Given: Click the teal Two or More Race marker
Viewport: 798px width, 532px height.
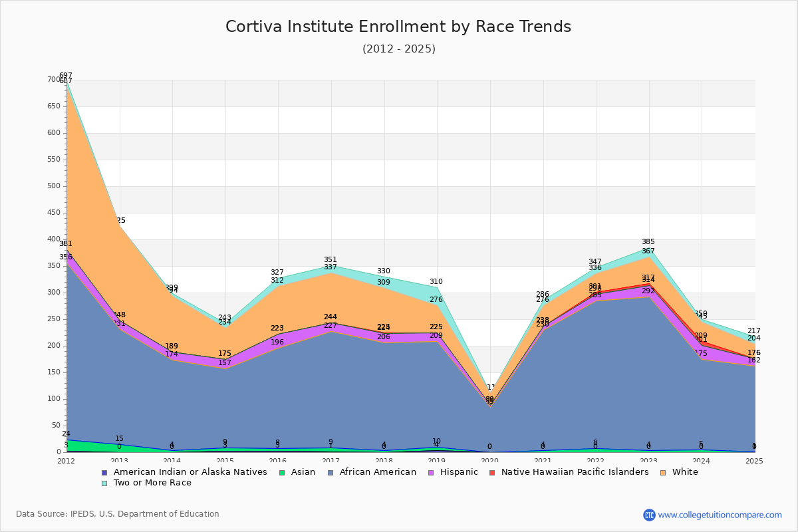Looking at the screenshot, I should point(104,483).
